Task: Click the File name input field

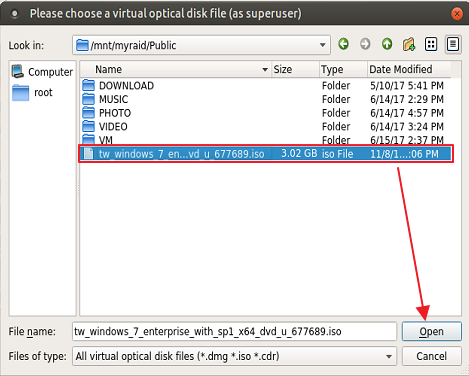Action: [x=234, y=331]
